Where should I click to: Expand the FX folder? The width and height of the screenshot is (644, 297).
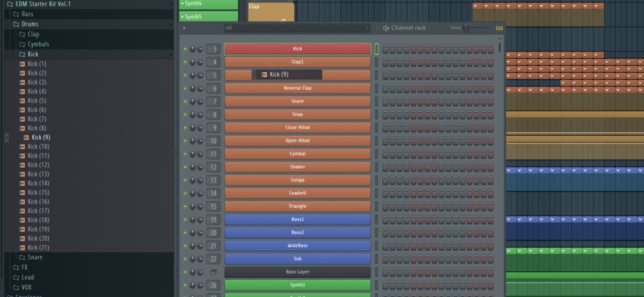(25, 267)
